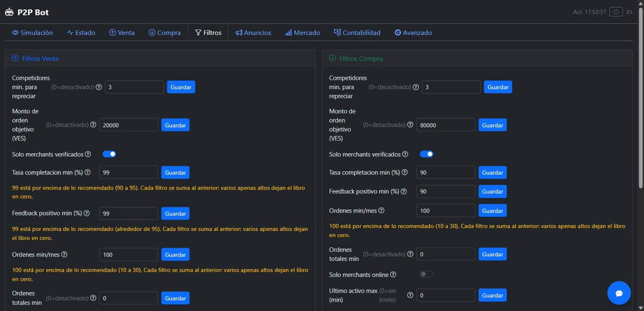This screenshot has width=644, height=311.
Task: Click Guardar for the Filtros Venta order amount of 20000
Action: point(175,125)
